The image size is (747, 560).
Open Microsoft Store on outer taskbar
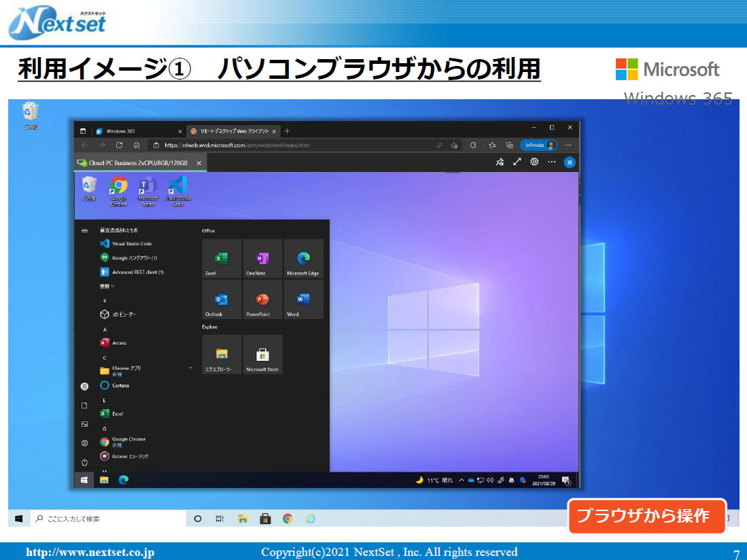265,519
